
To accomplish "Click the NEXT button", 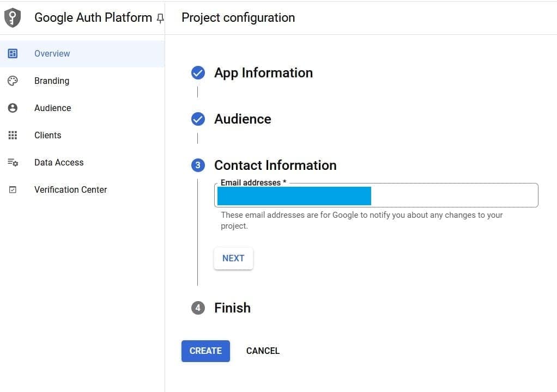I will pos(233,258).
